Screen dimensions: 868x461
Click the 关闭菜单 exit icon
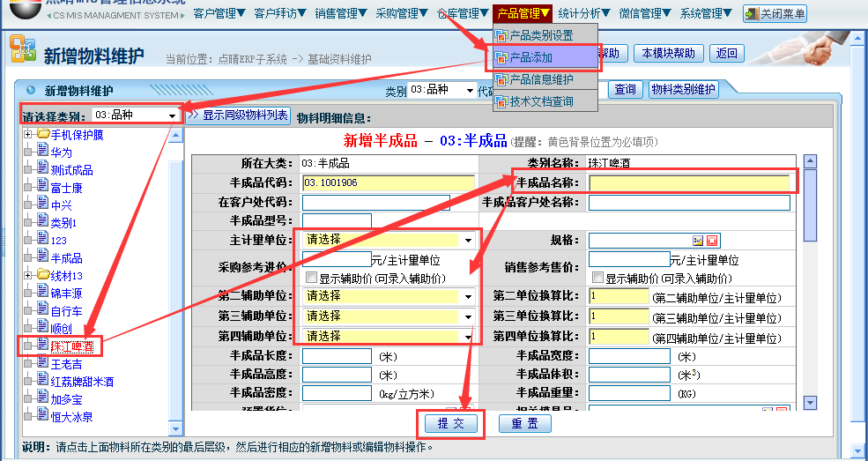[752, 14]
